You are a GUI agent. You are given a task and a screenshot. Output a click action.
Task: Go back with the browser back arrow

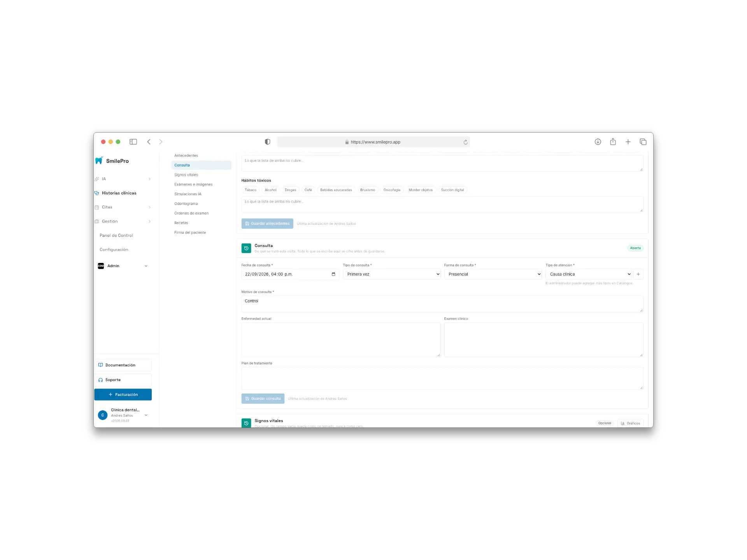(x=149, y=142)
